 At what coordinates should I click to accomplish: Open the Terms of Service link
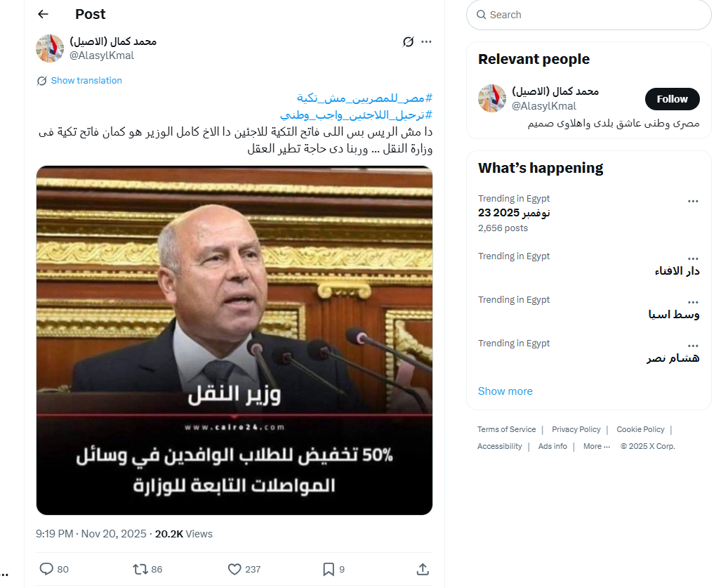point(506,429)
